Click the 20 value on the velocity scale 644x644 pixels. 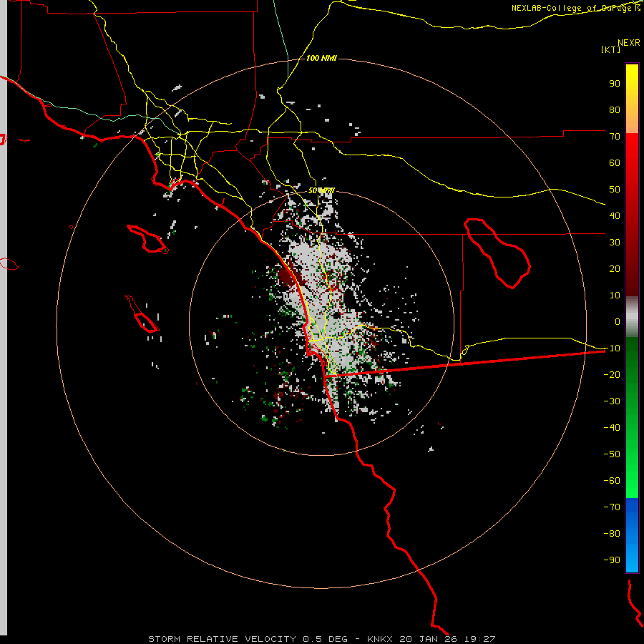pos(615,269)
